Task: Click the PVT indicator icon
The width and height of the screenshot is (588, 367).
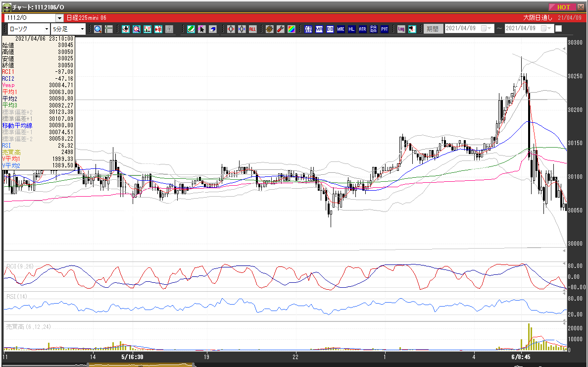Action: (385, 29)
